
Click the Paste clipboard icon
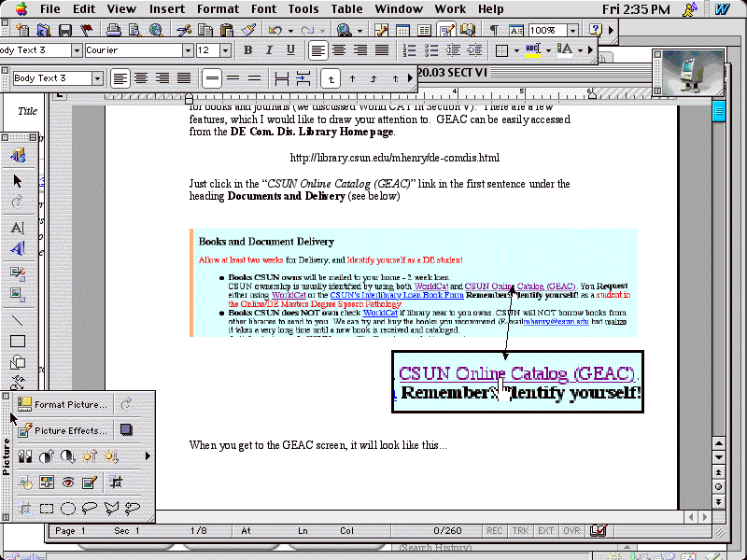(x=227, y=31)
